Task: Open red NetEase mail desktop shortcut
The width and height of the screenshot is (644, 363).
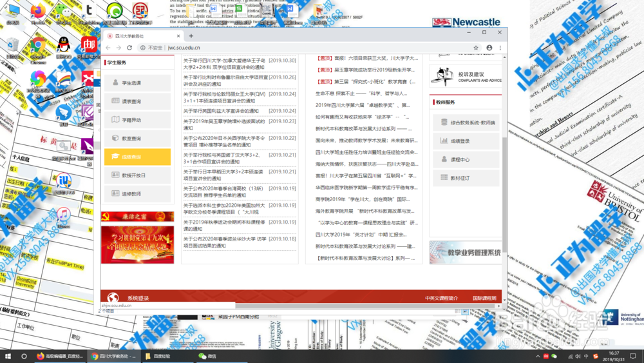Action: pyautogui.click(x=89, y=46)
